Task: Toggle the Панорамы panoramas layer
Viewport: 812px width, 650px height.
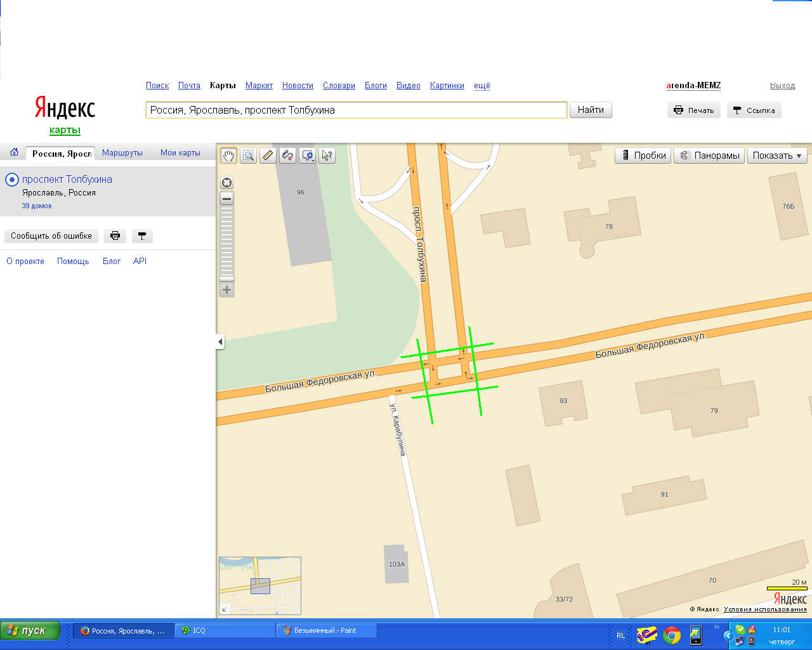Action: 709,156
